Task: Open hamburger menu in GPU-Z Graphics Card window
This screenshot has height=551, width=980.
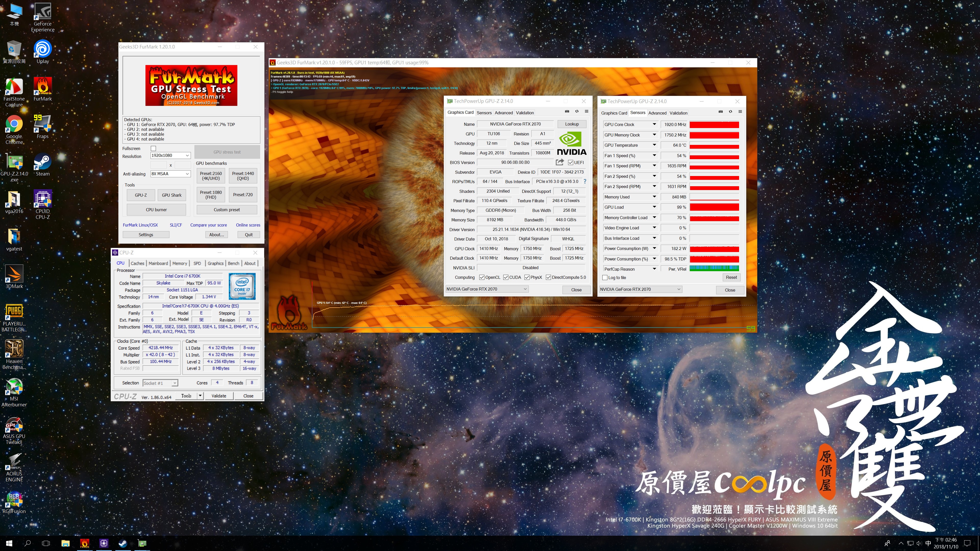Action: (587, 111)
